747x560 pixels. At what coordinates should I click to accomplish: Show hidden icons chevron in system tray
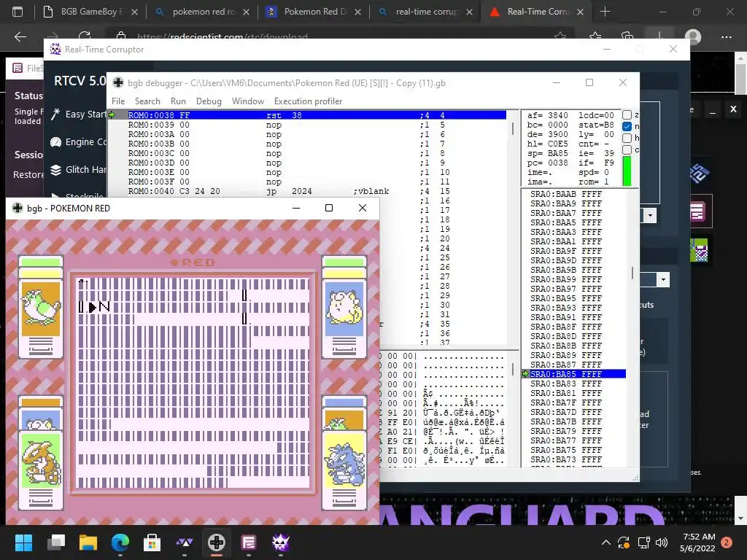pyautogui.click(x=606, y=542)
